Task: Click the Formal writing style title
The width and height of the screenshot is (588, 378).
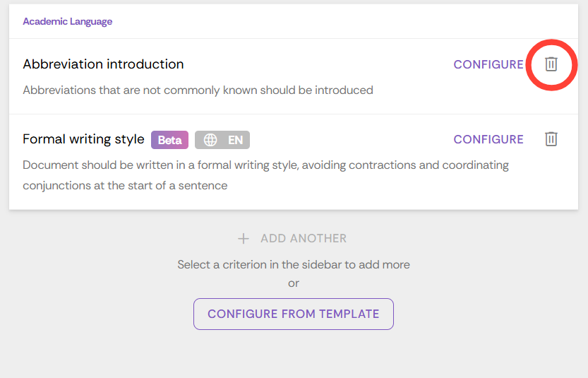Action: click(x=83, y=139)
